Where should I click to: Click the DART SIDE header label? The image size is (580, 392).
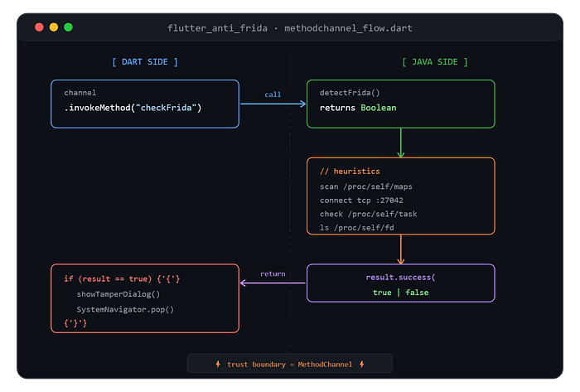[x=145, y=62]
